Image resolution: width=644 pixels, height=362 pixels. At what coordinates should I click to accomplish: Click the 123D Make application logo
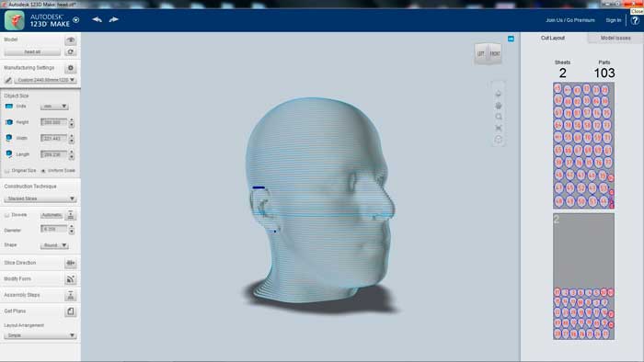(15, 20)
